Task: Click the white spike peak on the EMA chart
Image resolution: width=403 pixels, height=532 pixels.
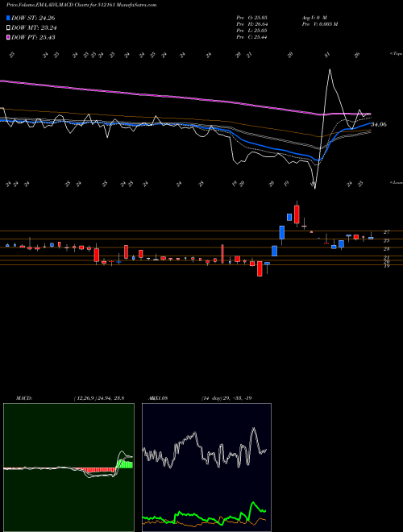Action: 330,70
